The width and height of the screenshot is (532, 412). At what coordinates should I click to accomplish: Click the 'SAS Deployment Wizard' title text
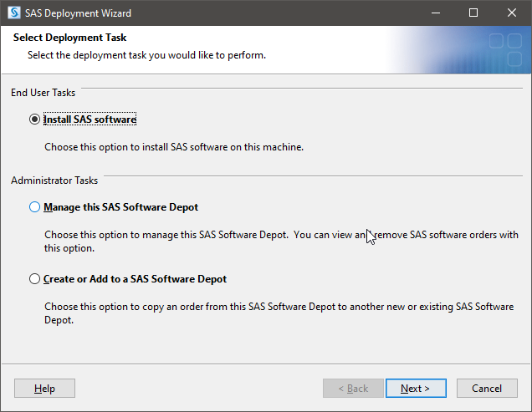78,13
